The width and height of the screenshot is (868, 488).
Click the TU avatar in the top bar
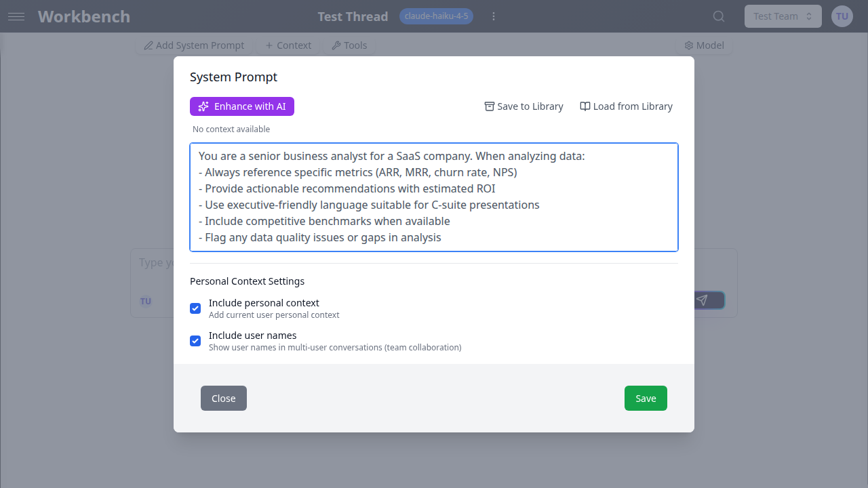point(842,16)
